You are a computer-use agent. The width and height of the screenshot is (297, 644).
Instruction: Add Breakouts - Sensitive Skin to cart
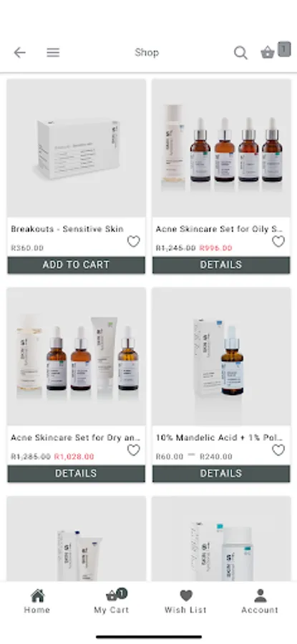(76, 265)
